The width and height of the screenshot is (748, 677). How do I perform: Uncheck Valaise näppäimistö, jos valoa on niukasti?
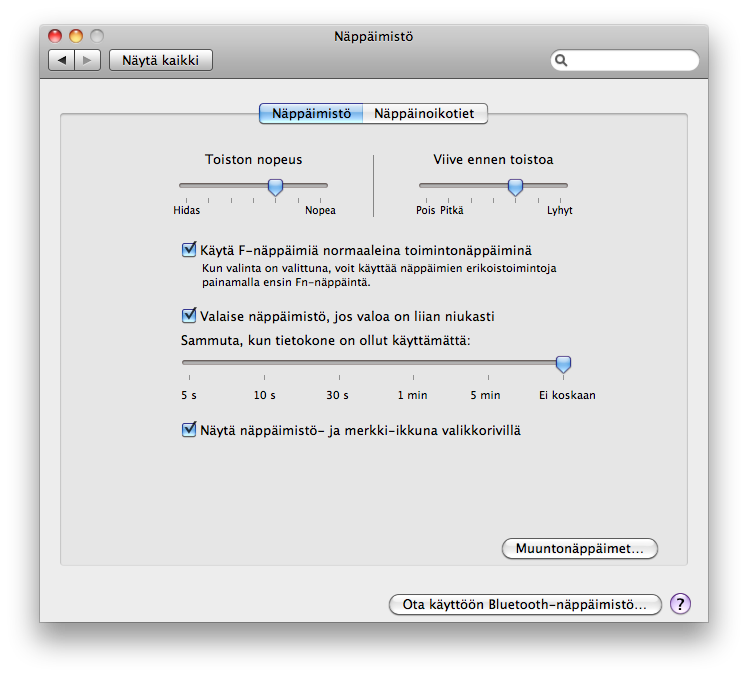point(189,315)
